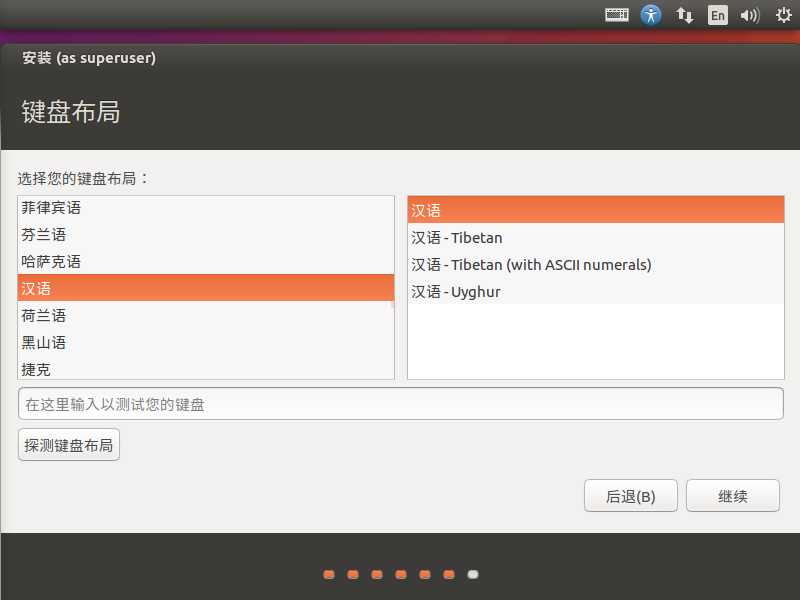Viewport: 800px width, 600px height.
Task: Select 芬兰语 in the layout list
Action: [x=206, y=235]
